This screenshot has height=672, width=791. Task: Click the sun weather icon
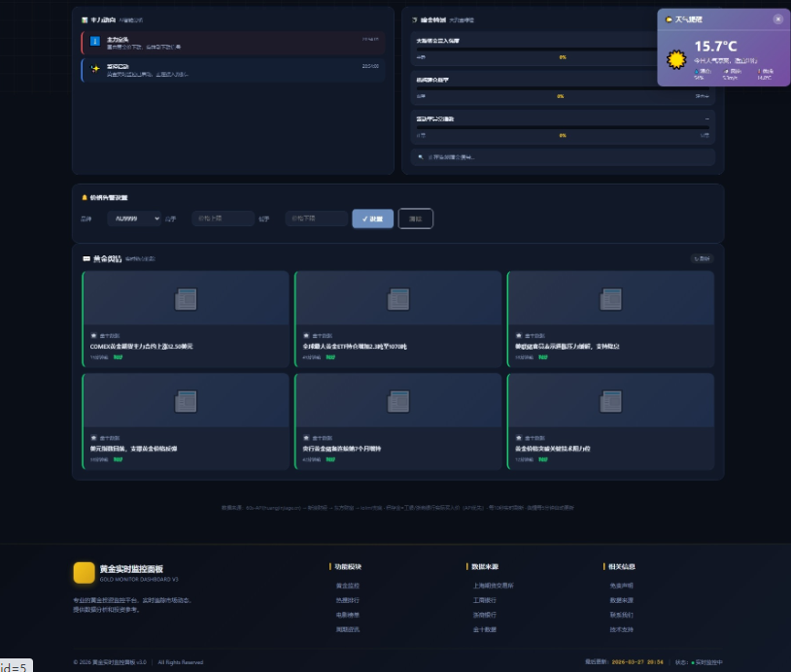(676, 59)
